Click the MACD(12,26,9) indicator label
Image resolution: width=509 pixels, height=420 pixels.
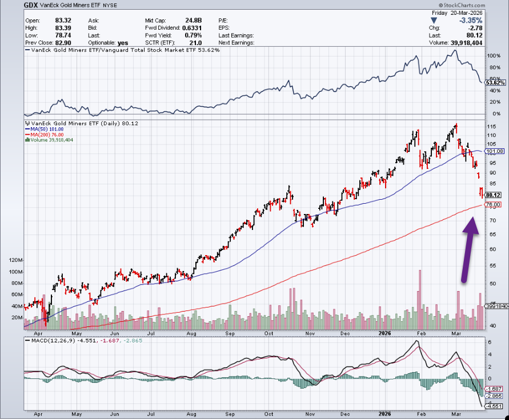pos(51,340)
